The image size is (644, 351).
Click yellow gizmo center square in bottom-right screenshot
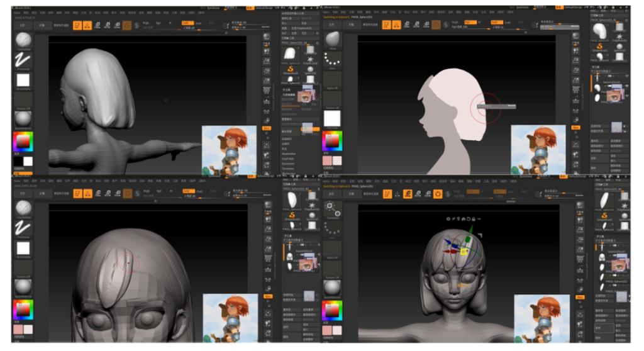coord(464,252)
